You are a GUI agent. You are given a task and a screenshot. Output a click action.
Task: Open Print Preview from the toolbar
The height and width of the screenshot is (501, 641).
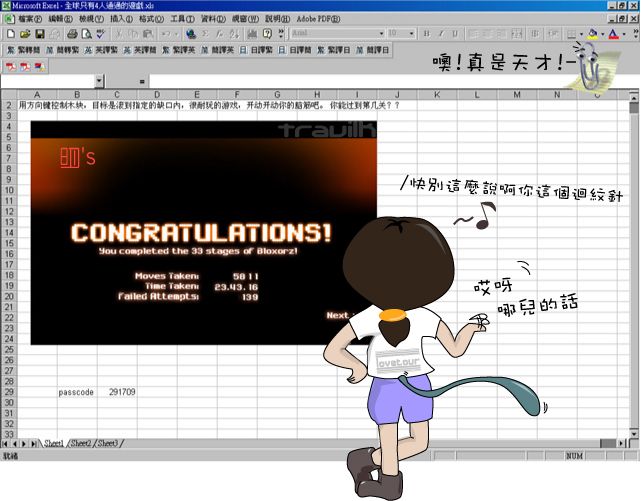[86, 34]
